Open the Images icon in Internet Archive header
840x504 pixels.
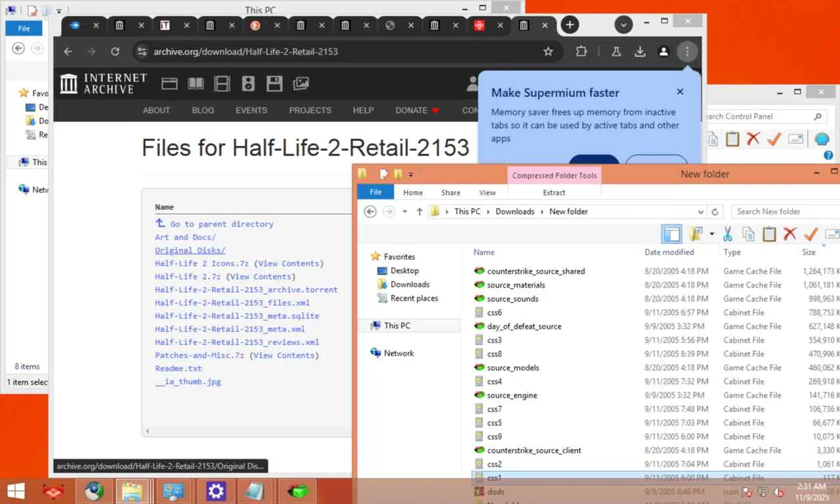[301, 83]
